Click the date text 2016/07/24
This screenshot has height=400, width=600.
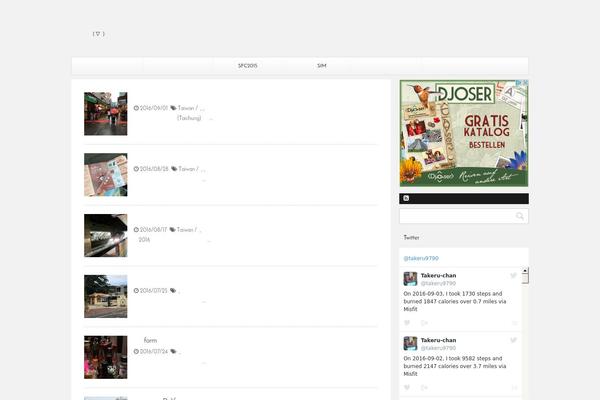(x=154, y=351)
